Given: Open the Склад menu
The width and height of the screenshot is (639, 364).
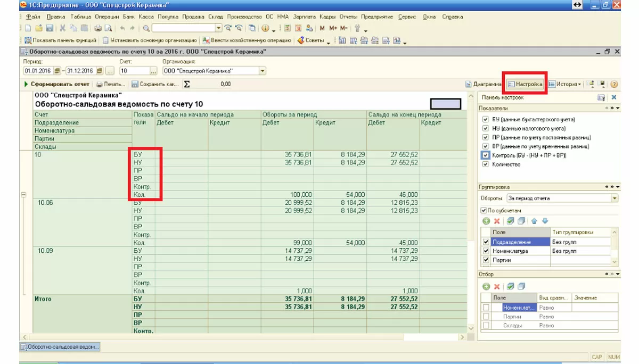Looking at the screenshot, I should (215, 16).
